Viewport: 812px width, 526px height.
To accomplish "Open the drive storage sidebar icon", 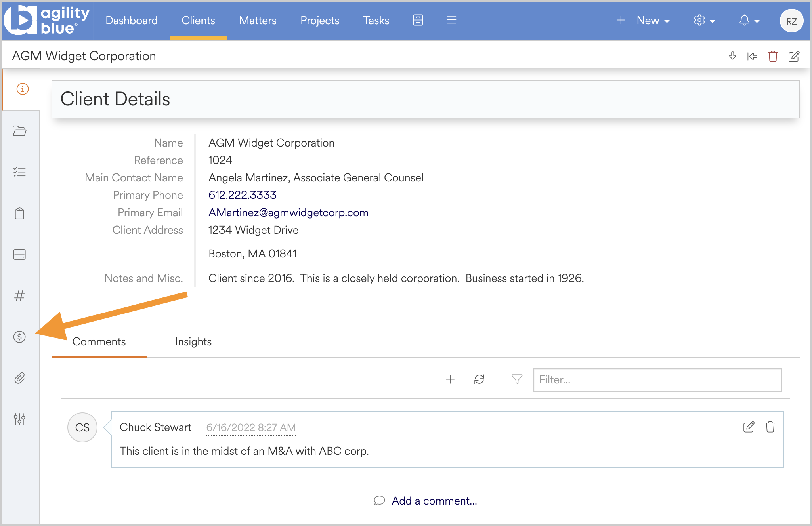I will (x=19, y=255).
